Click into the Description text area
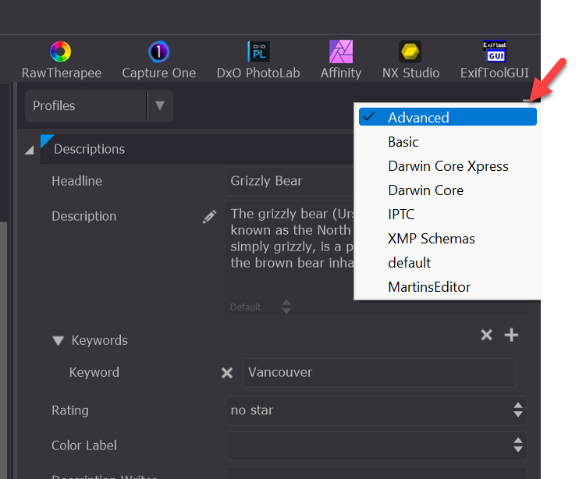 290,249
